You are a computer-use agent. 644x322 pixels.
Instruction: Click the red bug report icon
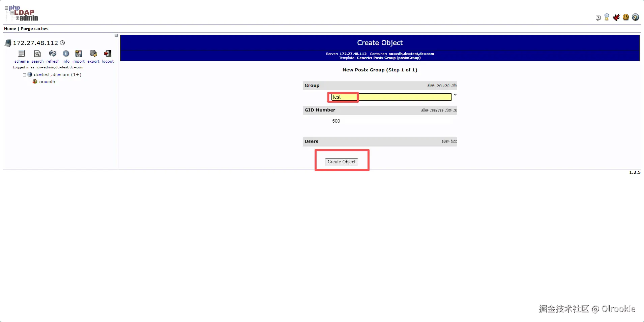coord(616,18)
